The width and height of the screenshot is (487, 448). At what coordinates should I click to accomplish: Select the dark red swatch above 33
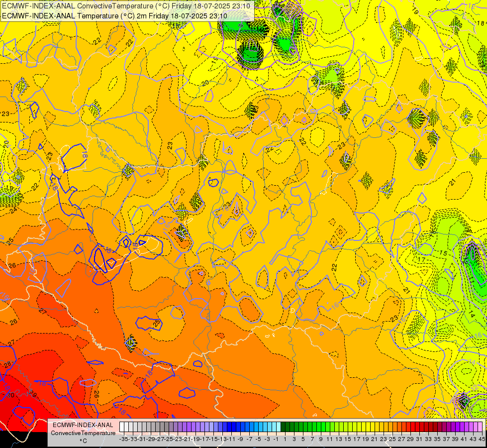[x=426, y=427]
